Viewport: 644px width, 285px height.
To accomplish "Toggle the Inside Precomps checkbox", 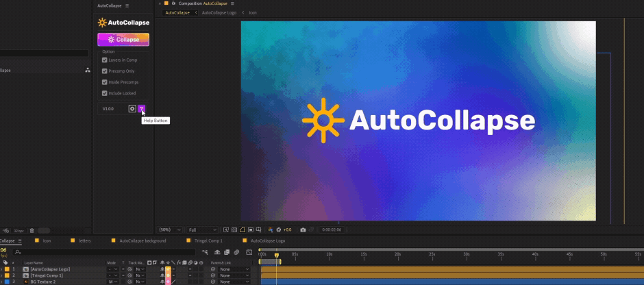I will pyautogui.click(x=104, y=82).
